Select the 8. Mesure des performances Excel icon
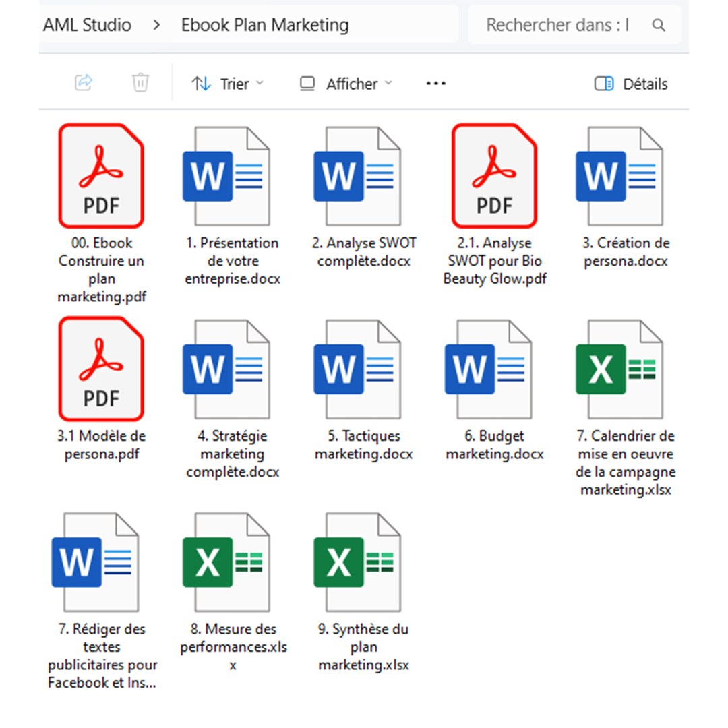The height and width of the screenshot is (728, 728). (x=226, y=562)
